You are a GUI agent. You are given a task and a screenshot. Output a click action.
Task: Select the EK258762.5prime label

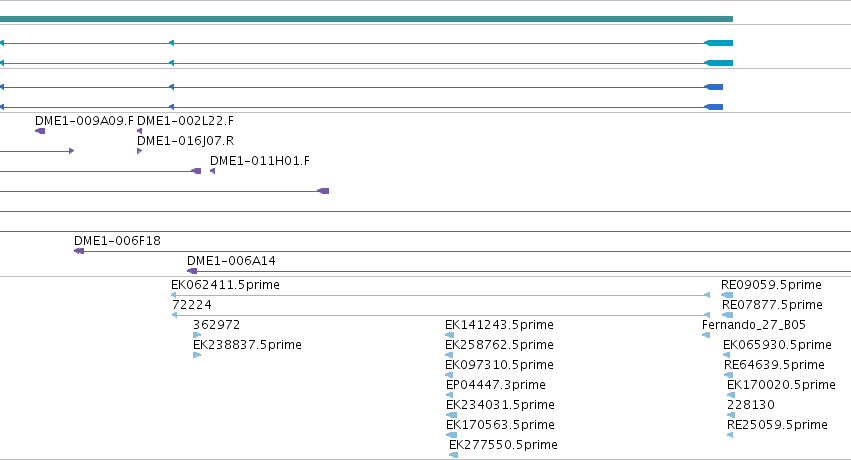coord(499,344)
